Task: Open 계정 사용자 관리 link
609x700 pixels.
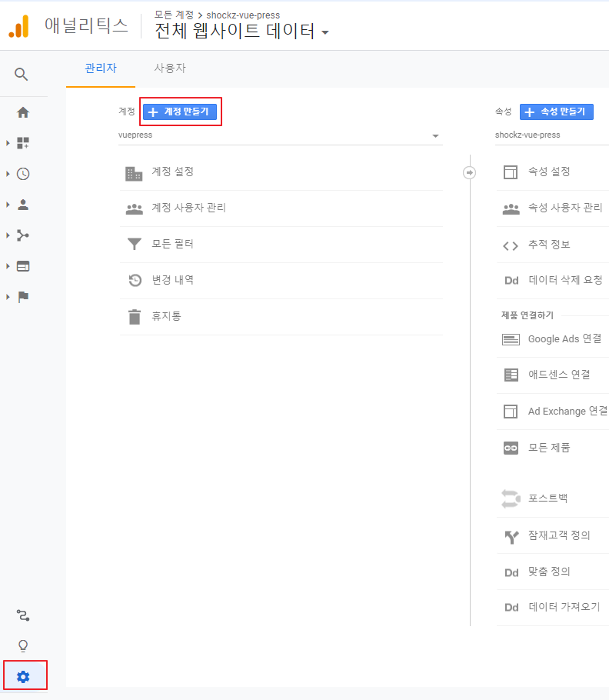Action: 188,208
